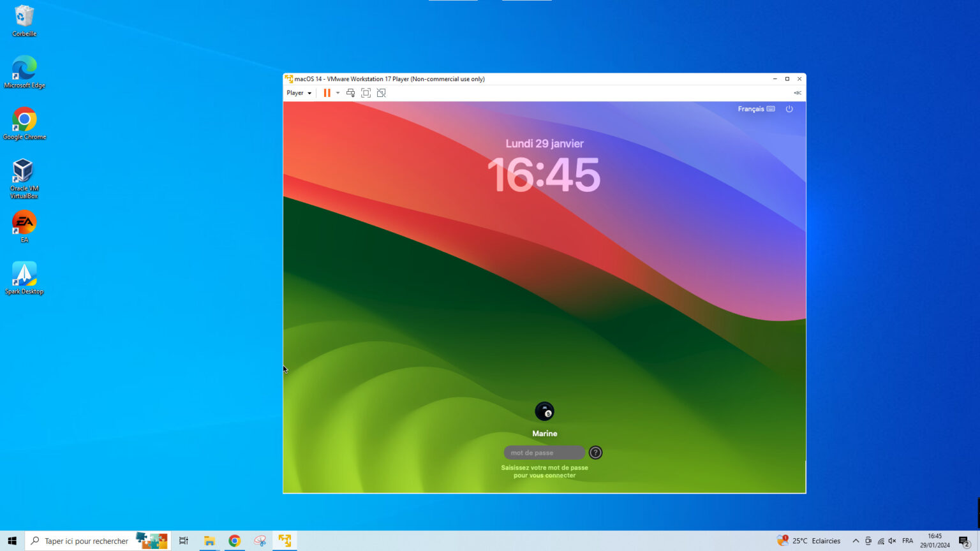The image size is (980, 551).
Task: Collapse the VMware toolbar with the chevron
Action: point(797,92)
